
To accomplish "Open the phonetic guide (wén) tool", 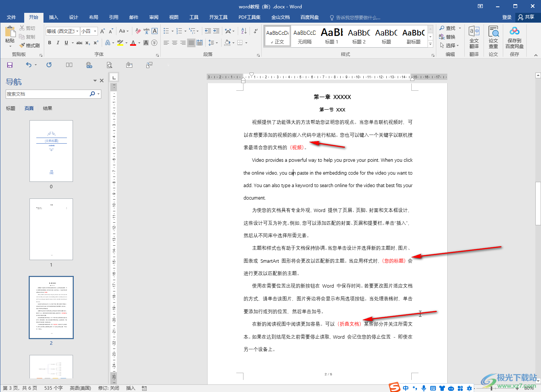I will (x=146, y=31).
